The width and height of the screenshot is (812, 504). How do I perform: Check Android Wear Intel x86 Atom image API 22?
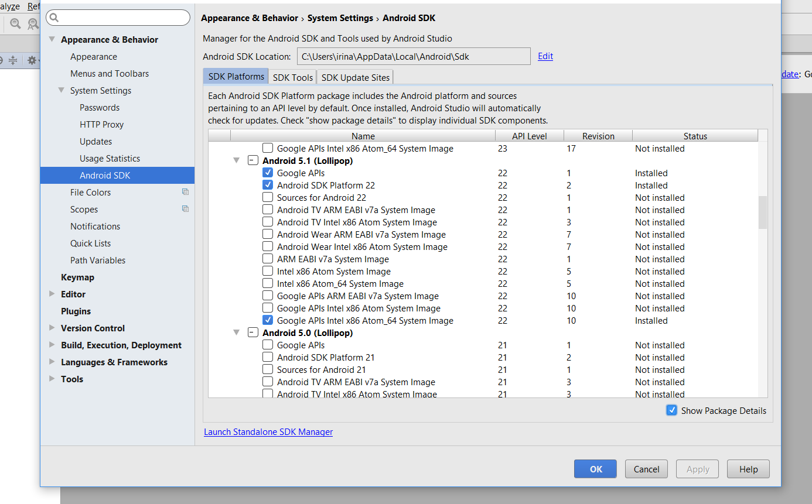[268, 246]
